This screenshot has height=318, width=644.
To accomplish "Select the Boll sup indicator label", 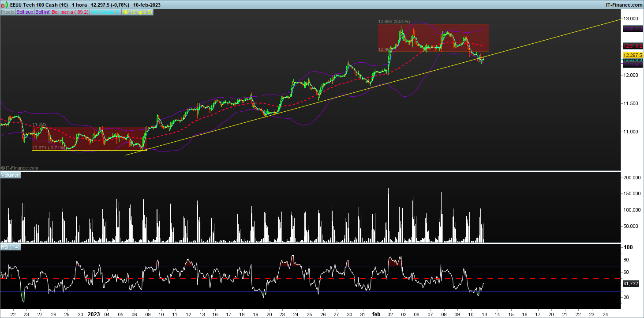I will click(25, 12).
